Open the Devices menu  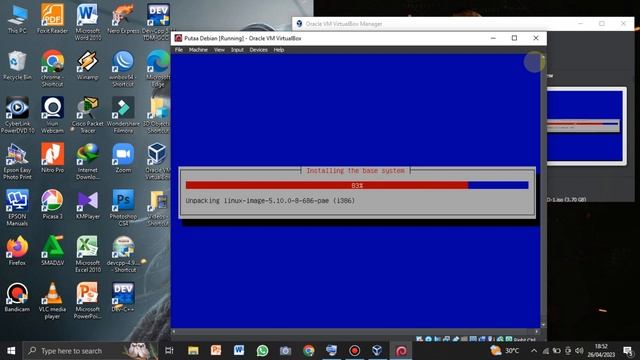(x=258, y=50)
